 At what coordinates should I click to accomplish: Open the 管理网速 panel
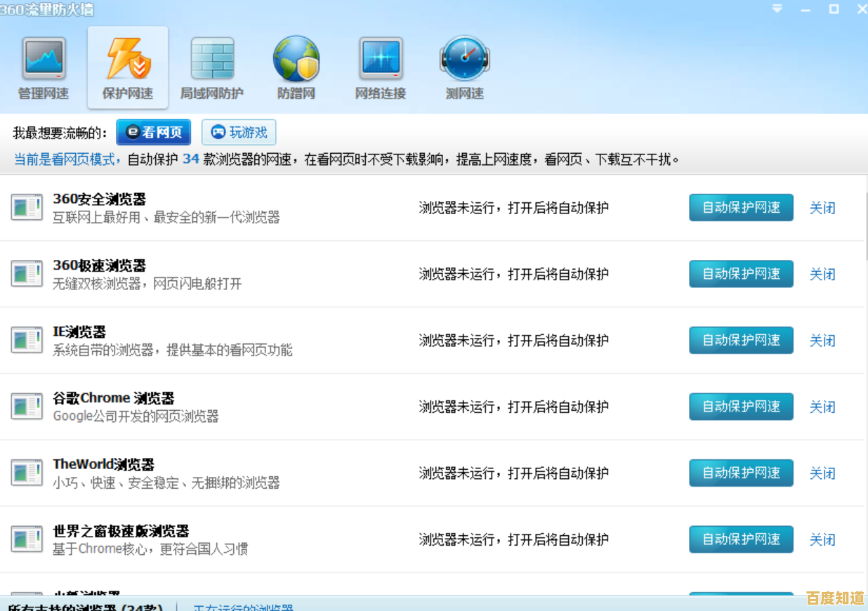click(44, 67)
